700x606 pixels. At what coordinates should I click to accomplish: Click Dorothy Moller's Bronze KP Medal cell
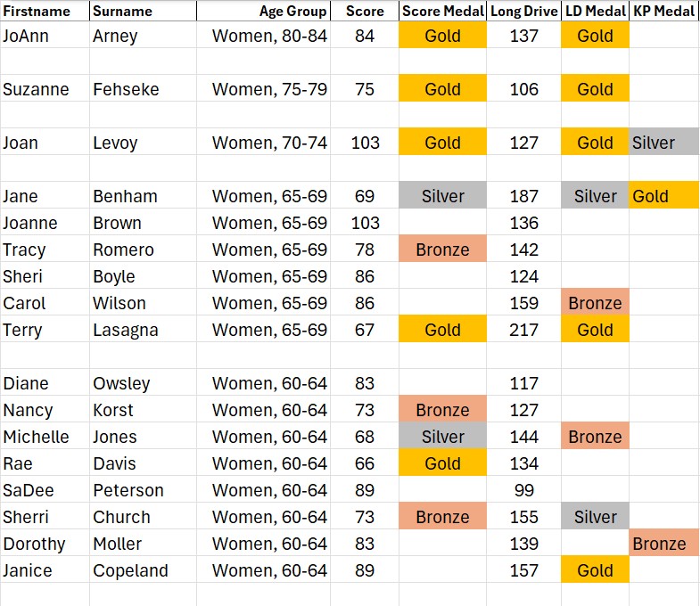[663, 544]
